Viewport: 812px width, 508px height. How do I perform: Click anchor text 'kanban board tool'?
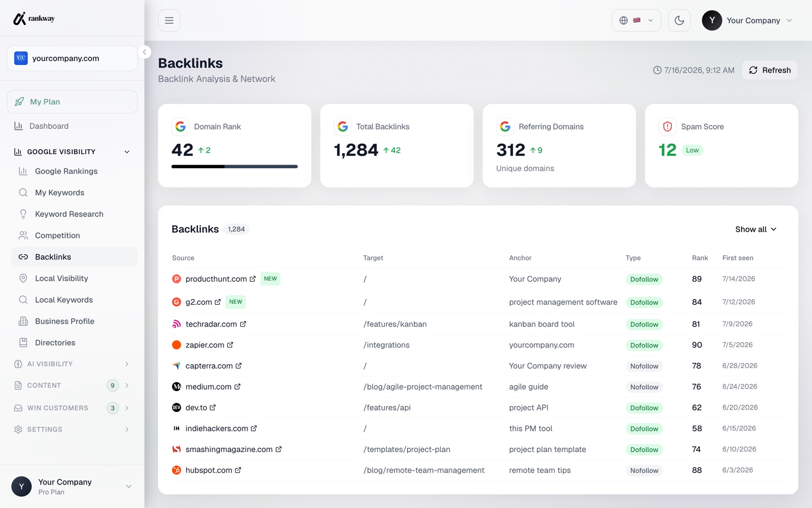tap(542, 324)
